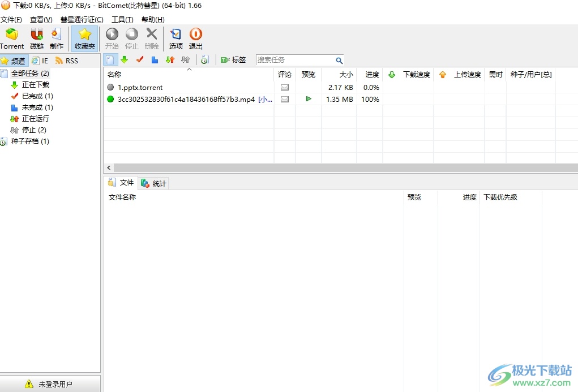Image resolution: width=578 pixels, height=392 pixels.
Task: Sort by 评论 column header
Action: [x=285, y=75]
